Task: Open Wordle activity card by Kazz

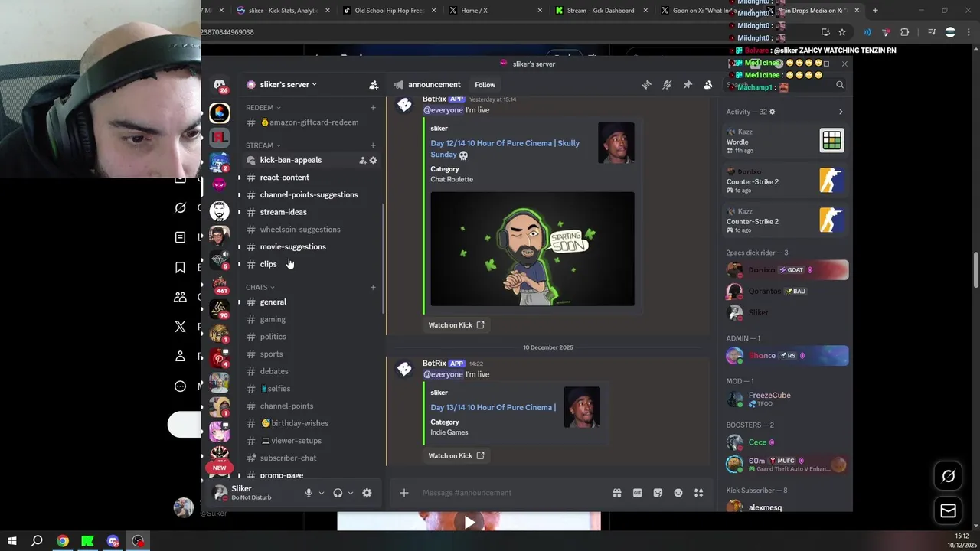Action: tap(787, 141)
